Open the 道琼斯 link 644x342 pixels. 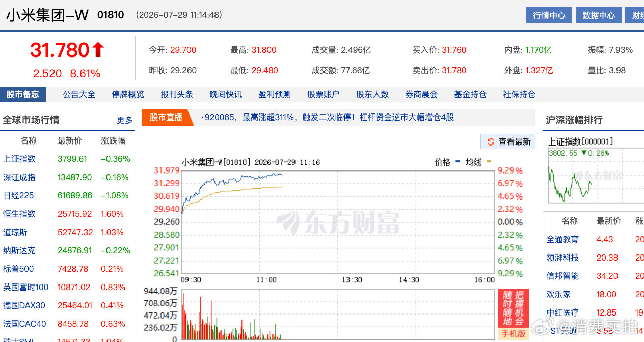tap(15, 232)
